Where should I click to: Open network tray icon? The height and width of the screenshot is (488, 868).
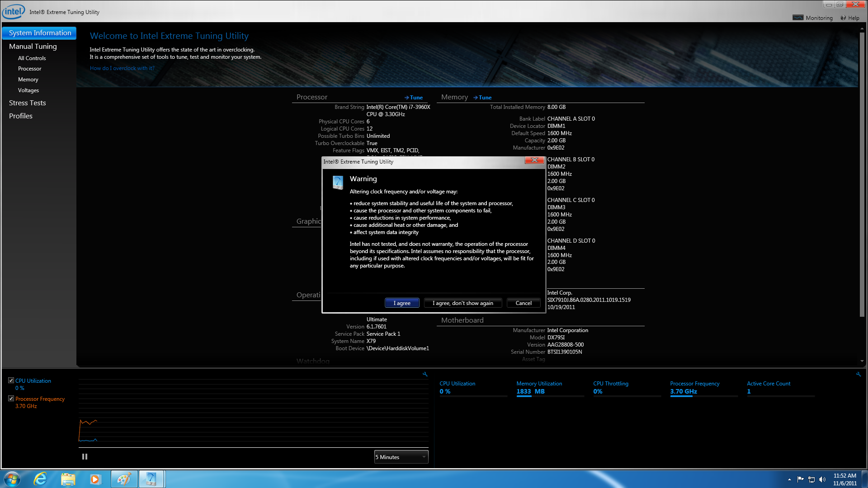click(x=811, y=479)
